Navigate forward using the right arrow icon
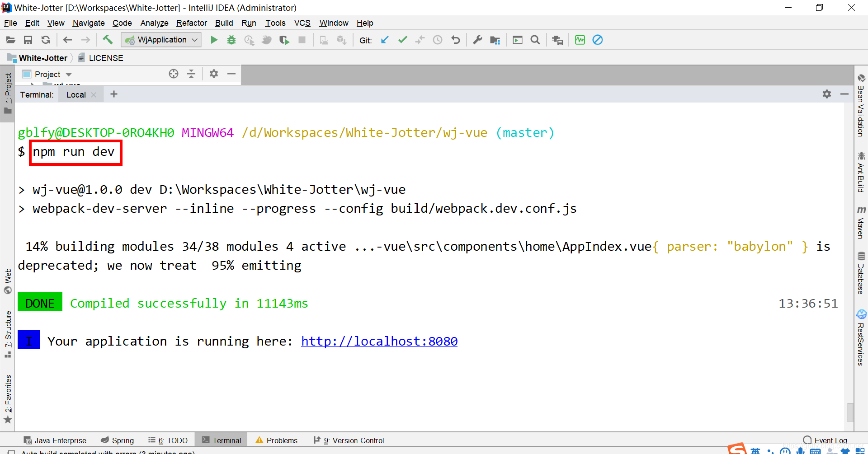868x454 pixels. (x=85, y=40)
